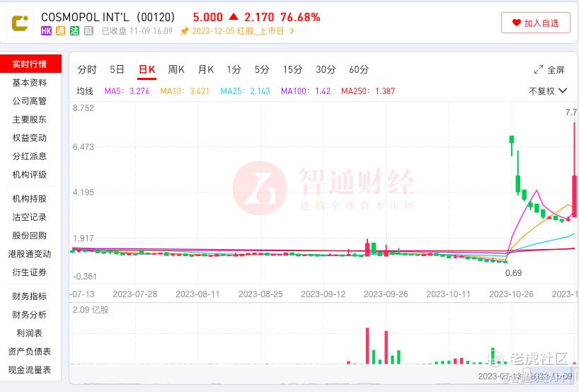579x392 pixels.
Task: Open 衍生证券 in sidebar
Action: [30, 273]
